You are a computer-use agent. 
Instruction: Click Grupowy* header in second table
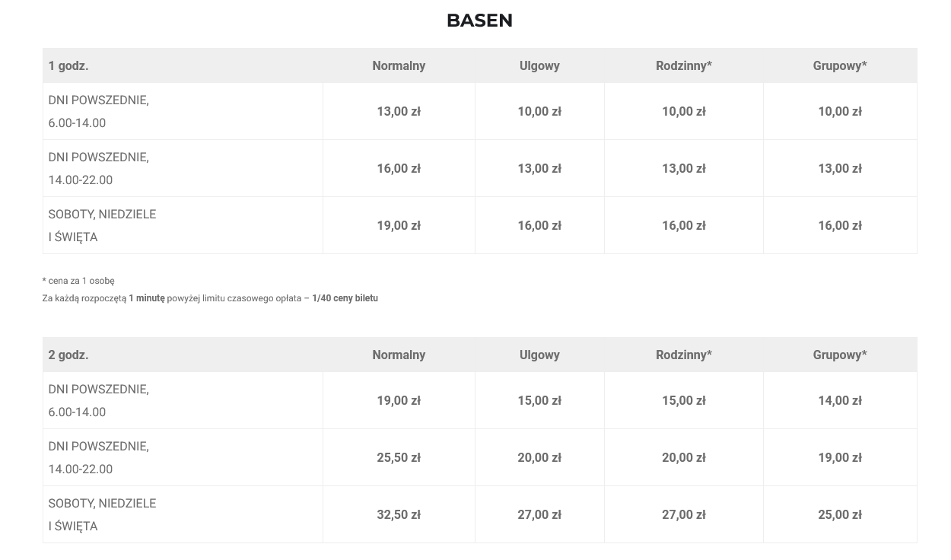pos(839,355)
